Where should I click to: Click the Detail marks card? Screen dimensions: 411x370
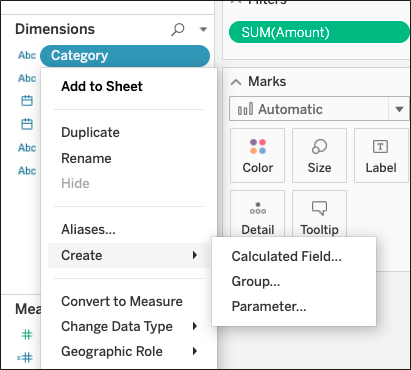257,214
